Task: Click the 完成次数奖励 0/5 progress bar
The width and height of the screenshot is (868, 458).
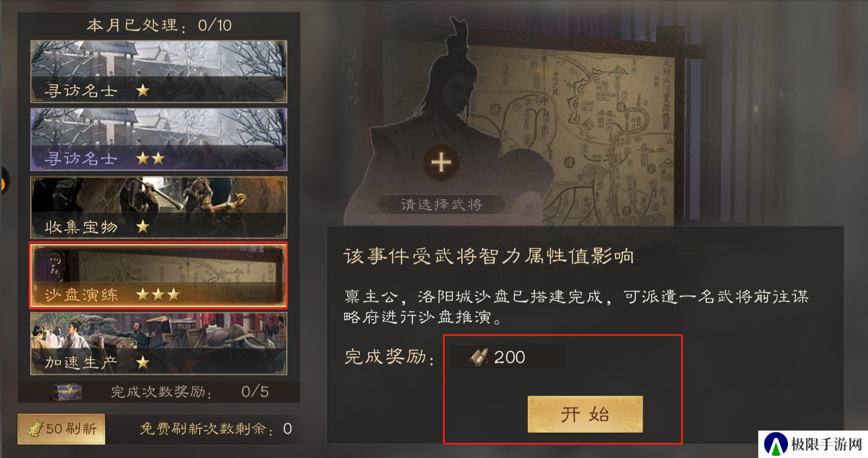Action: click(159, 392)
